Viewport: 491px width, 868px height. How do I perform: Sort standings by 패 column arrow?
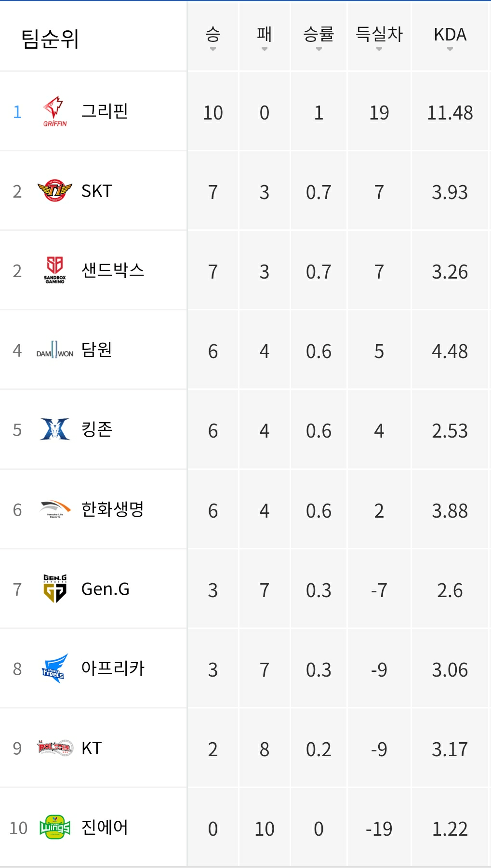264,49
